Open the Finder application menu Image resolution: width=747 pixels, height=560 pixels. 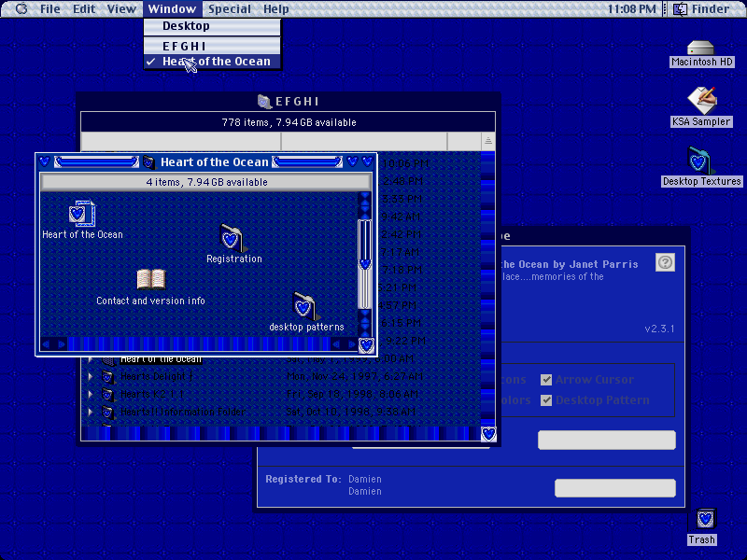[x=703, y=8]
